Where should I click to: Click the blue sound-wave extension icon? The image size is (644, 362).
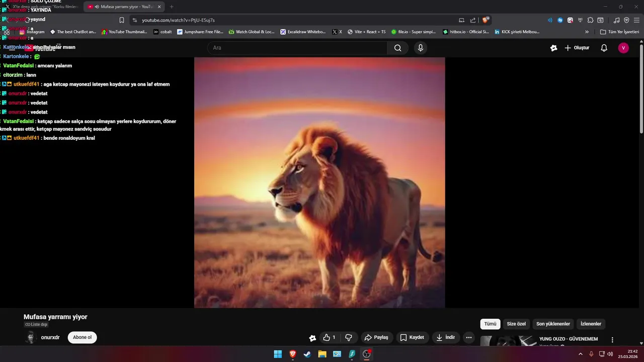tap(549, 20)
